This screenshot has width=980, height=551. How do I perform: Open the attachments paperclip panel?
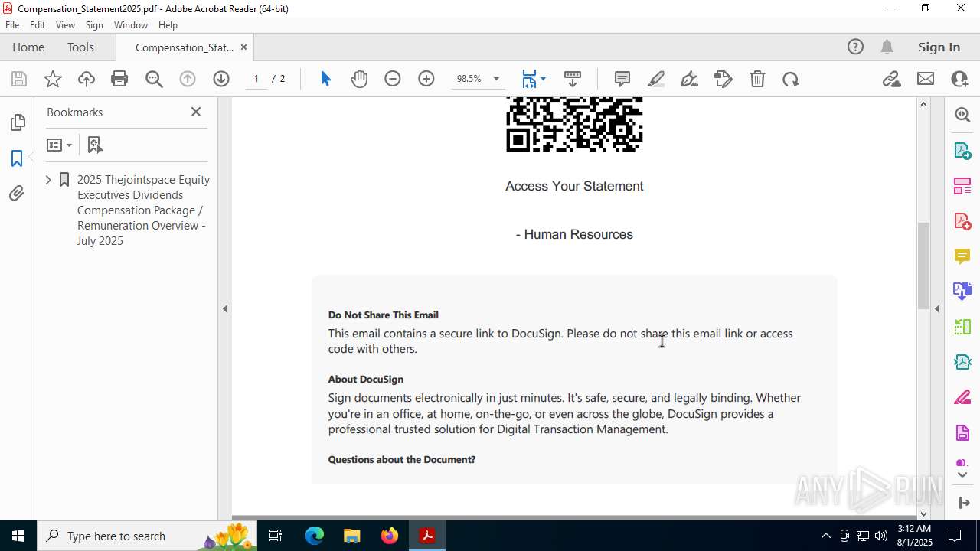tap(17, 194)
